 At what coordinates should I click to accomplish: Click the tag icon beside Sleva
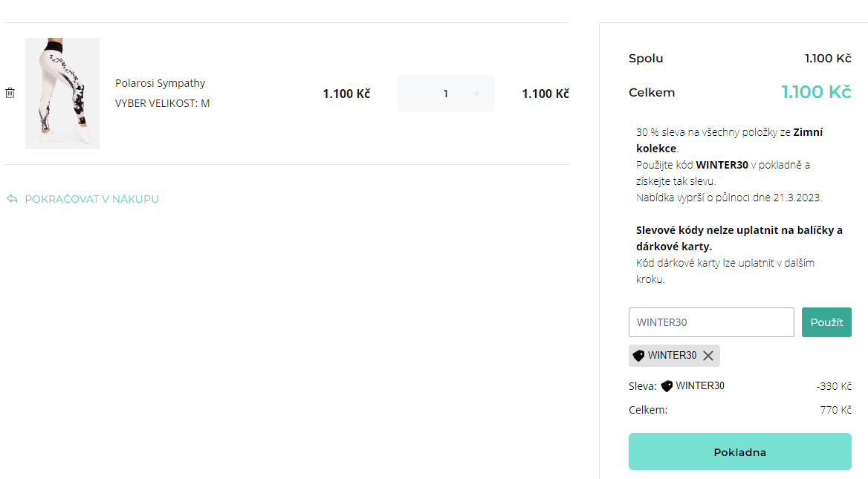click(x=667, y=386)
